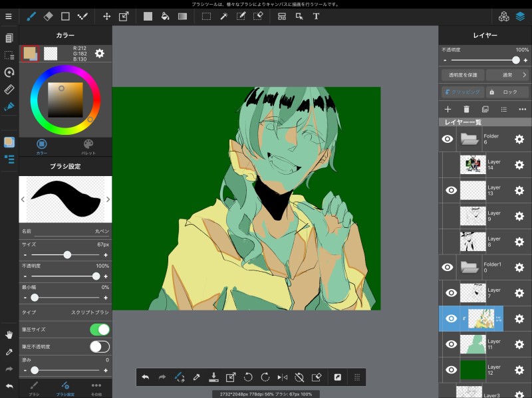Enable the 筆圧不透明度 pressure opacity switch
Viewport: 532px width, 398px height.
(99, 346)
